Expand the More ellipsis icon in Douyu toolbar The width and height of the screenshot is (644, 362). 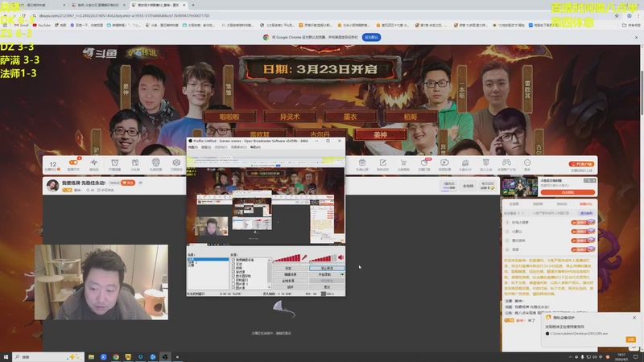click(x=527, y=162)
